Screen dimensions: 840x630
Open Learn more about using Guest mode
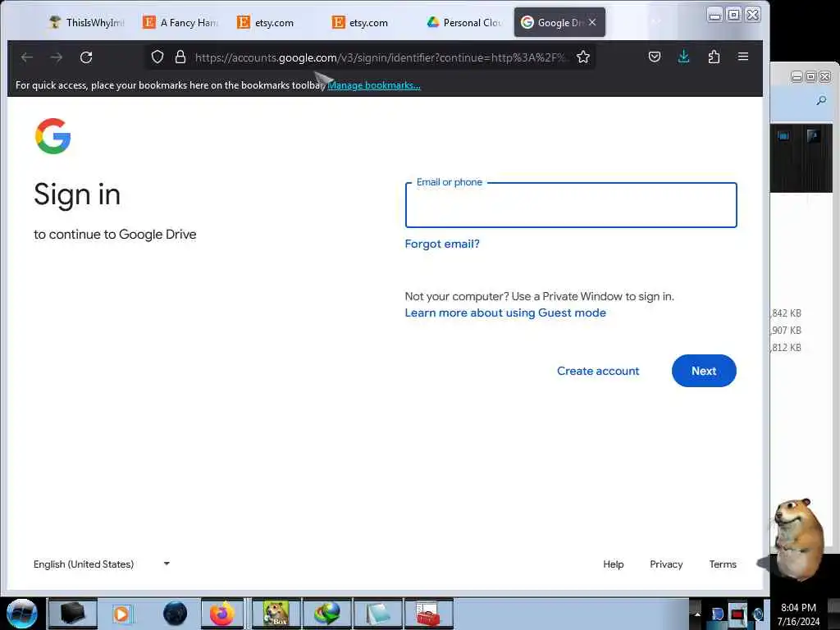coord(505,313)
